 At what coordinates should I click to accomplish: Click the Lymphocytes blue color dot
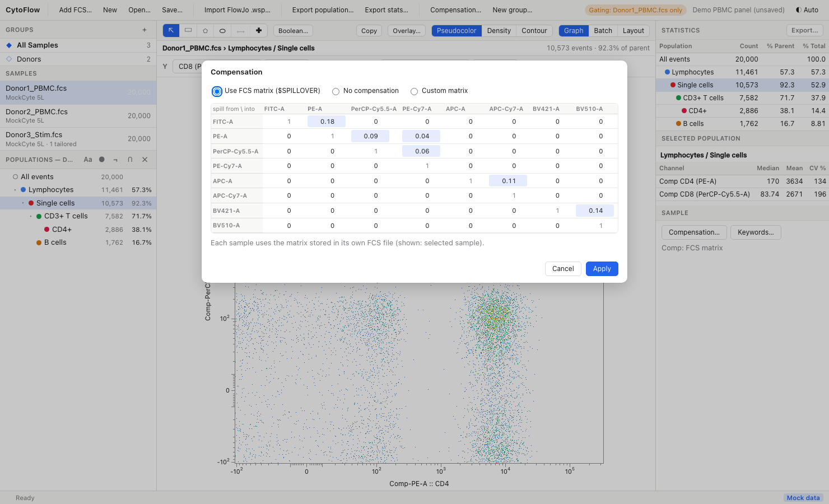pyautogui.click(x=24, y=190)
